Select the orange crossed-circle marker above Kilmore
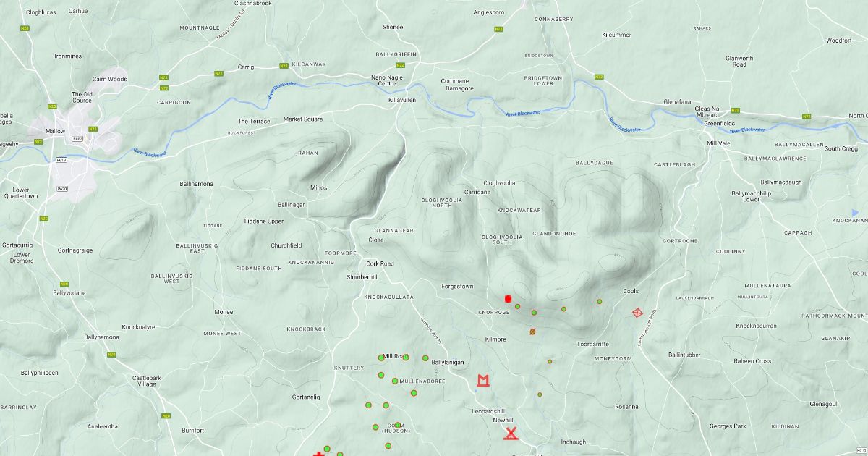Image resolution: width=868 pixels, height=456 pixels. (533, 332)
